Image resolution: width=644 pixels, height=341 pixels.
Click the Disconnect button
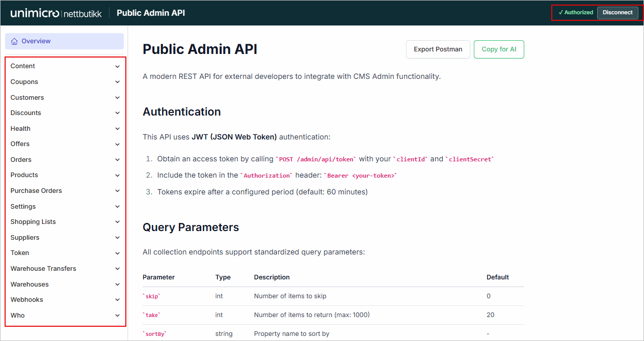(x=618, y=13)
